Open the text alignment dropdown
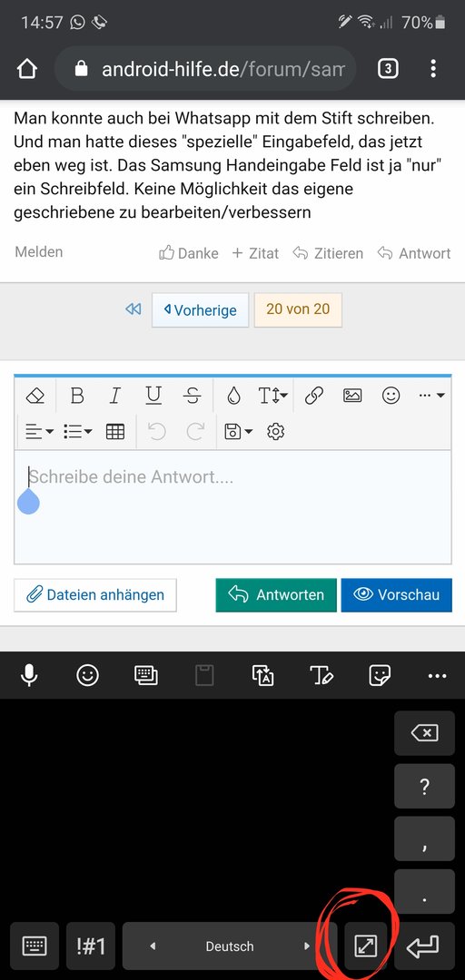The image size is (465, 980). 39,431
